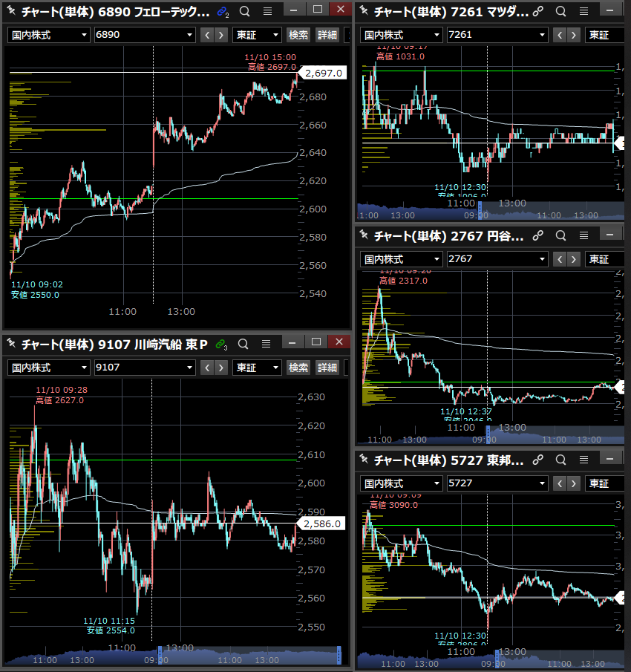Viewport: 631px width, 672px height.
Task: Open 国内株式 dropdown in the 9107 chart
Action: coord(49,368)
